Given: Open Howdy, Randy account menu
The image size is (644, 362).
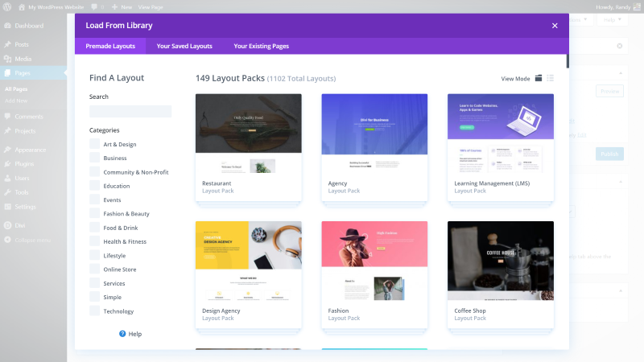Looking at the screenshot, I should (x=618, y=7).
